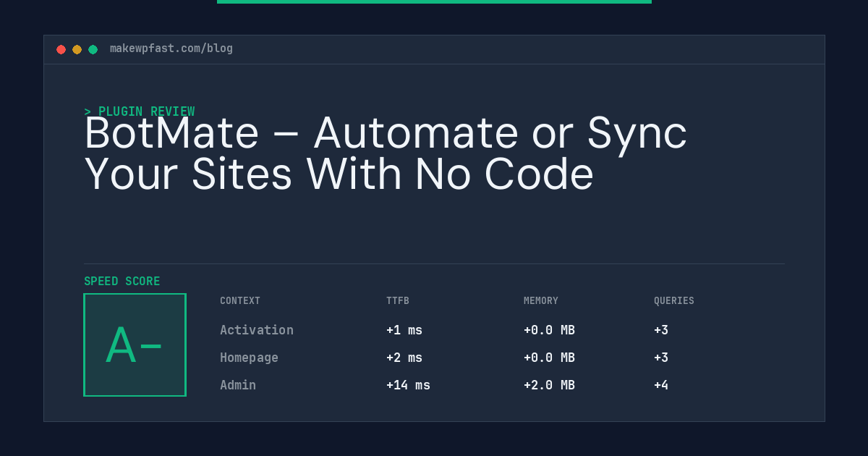Select the Homepage row label
Viewport: 868px width, 456px height.
coord(249,358)
